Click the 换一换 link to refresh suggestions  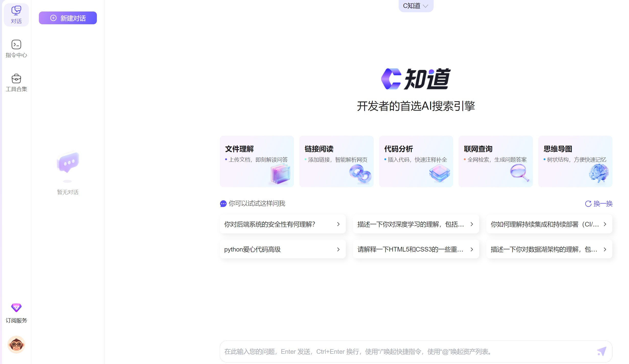point(603,204)
